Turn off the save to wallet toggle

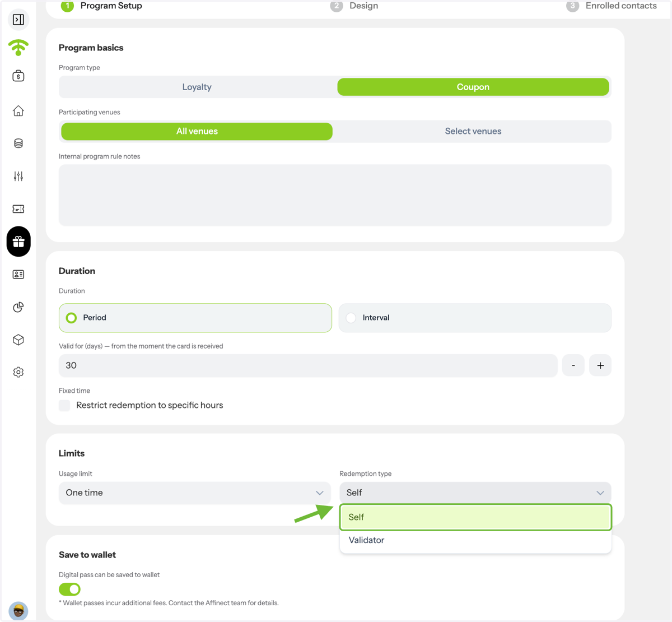point(69,589)
